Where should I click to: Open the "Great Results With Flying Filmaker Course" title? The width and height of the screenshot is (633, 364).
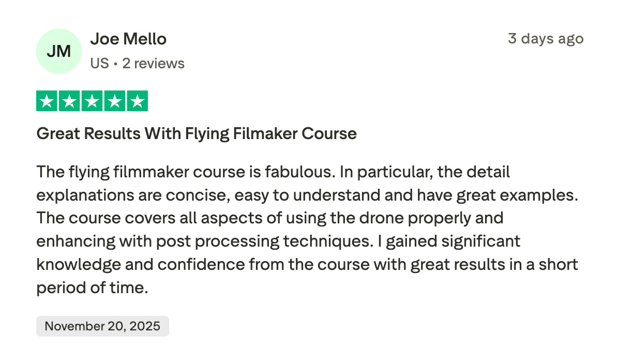point(197,134)
